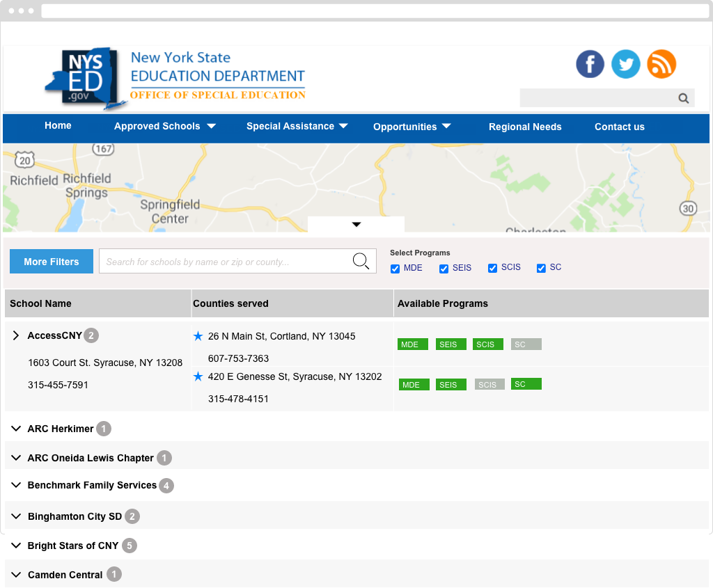Expand the Benchmark Family Services row
Screen dimensions: 713x588
tap(16, 486)
